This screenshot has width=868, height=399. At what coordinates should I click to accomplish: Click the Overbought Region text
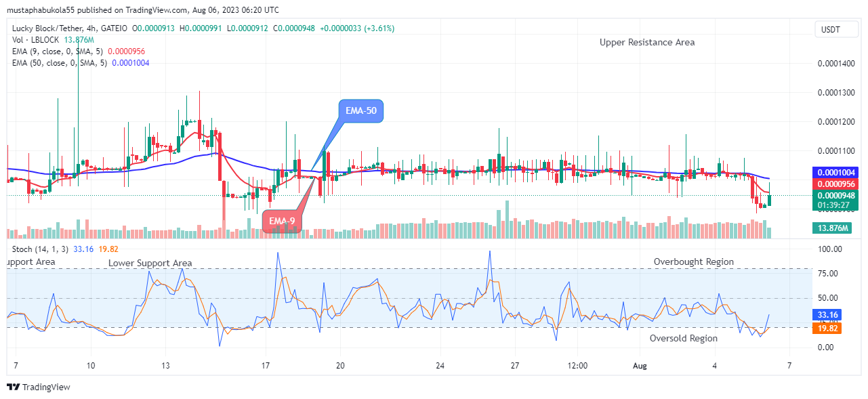coord(693,261)
